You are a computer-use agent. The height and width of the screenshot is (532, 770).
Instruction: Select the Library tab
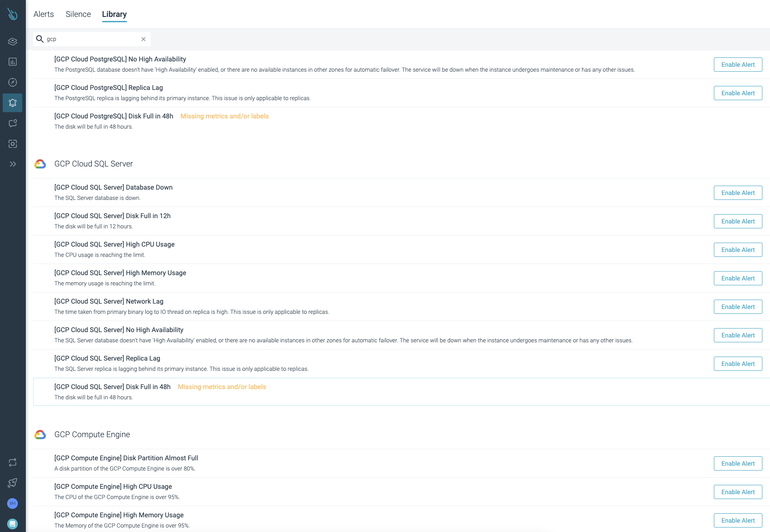pyautogui.click(x=114, y=14)
